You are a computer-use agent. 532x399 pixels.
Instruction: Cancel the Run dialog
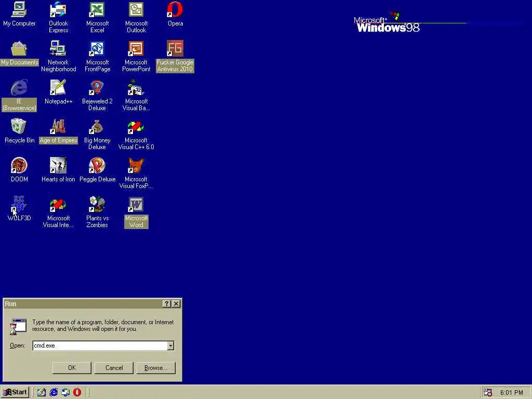tap(114, 368)
